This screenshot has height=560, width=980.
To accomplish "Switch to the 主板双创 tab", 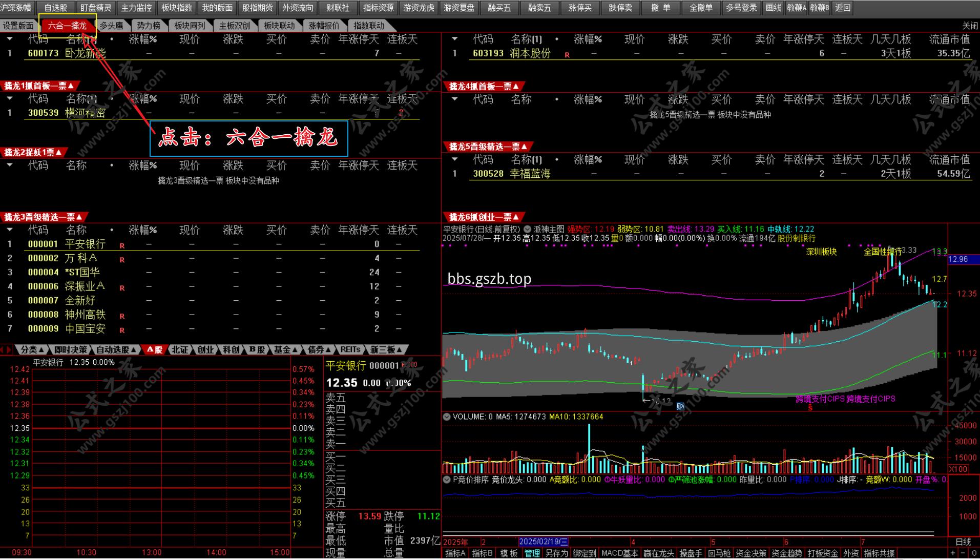I will [x=235, y=26].
